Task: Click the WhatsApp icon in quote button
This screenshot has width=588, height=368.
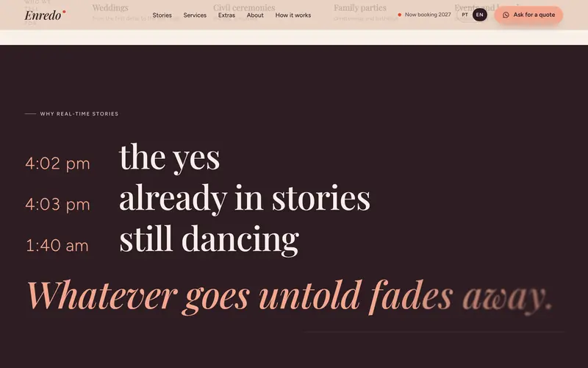Action: tap(506, 15)
